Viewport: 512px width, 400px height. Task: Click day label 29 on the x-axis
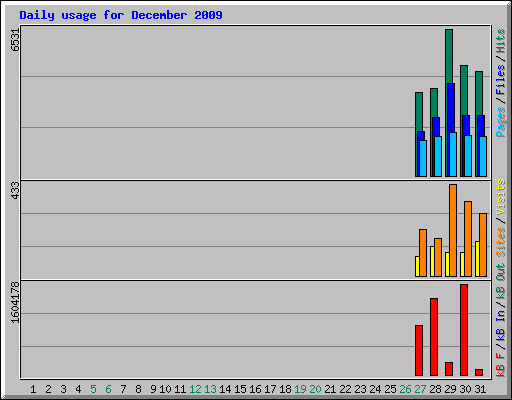pos(450,389)
